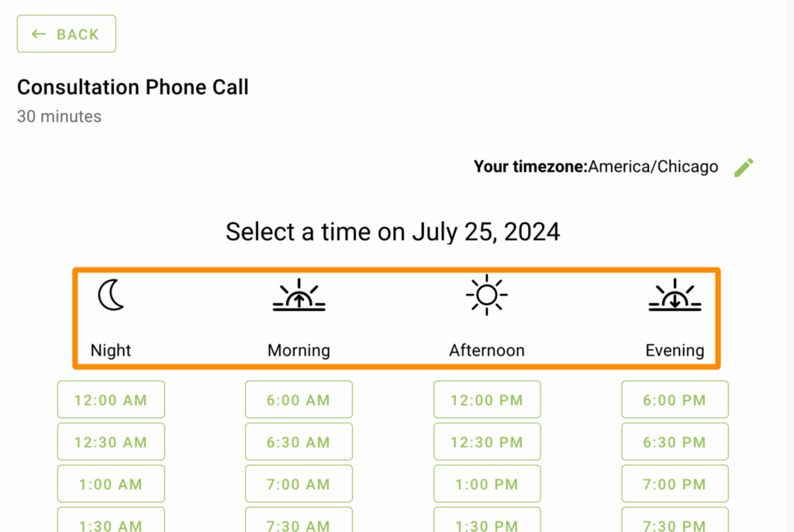Select the 6:00 PM time slot
The image size is (794, 532).
[x=674, y=399]
